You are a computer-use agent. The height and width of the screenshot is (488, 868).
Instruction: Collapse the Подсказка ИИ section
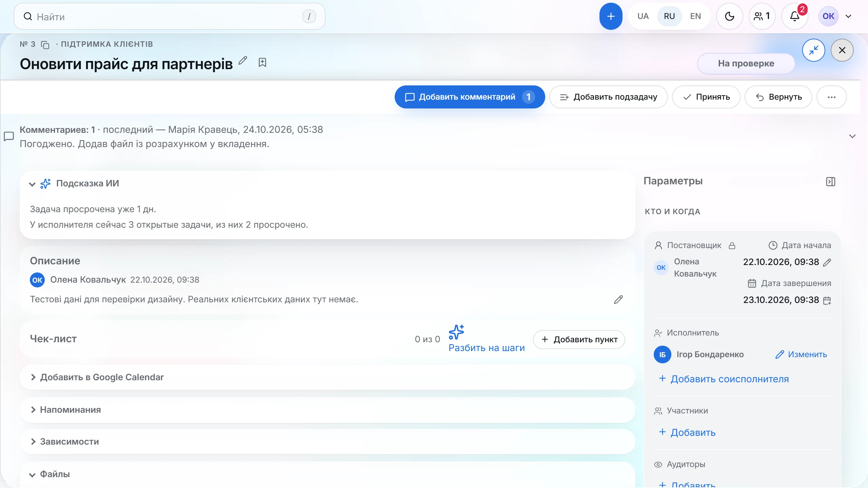coord(32,184)
